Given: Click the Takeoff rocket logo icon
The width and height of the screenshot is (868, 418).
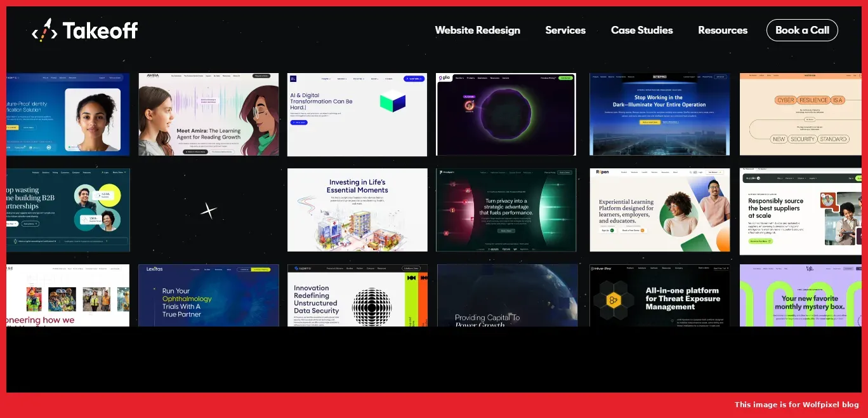Looking at the screenshot, I should pyautogui.click(x=44, y=30).
